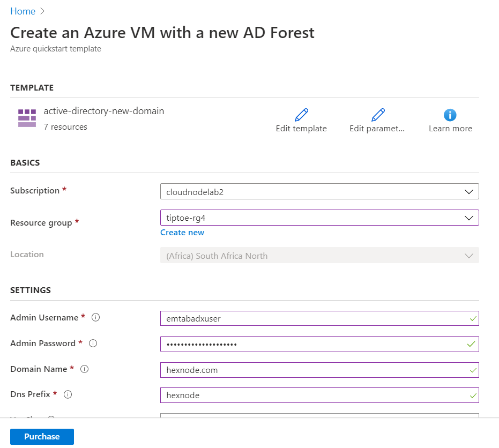Click the breadcrumb chevron after Home
The image size is (499, 448).
click(x=42, y=11)
